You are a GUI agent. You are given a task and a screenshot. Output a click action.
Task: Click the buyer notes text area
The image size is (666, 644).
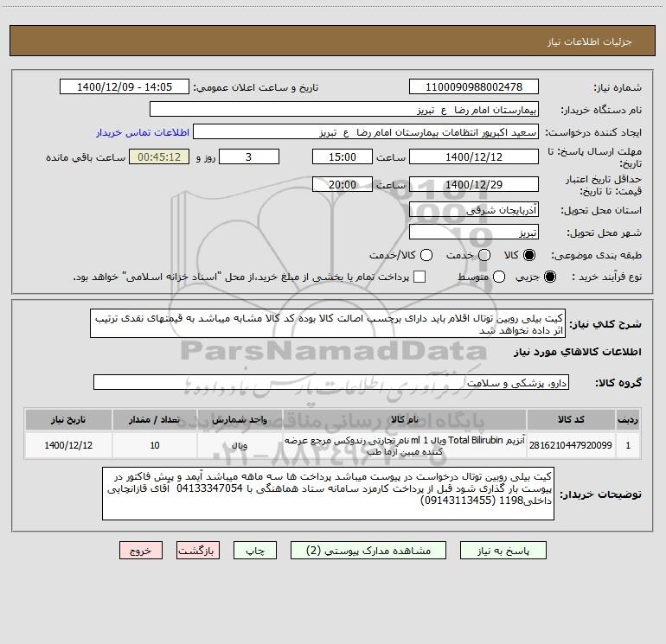pyautogui.click(x=328, y=494)
